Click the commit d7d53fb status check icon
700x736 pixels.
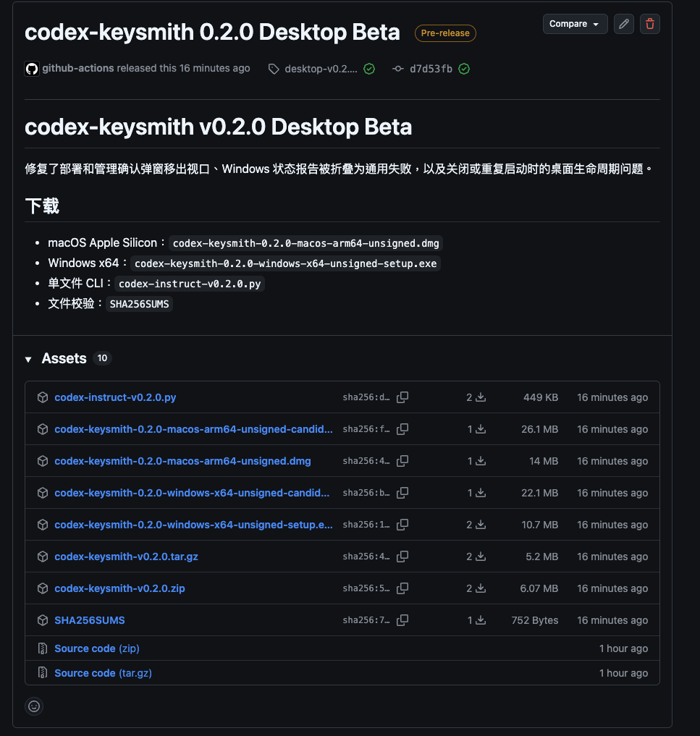click(464, 69)
